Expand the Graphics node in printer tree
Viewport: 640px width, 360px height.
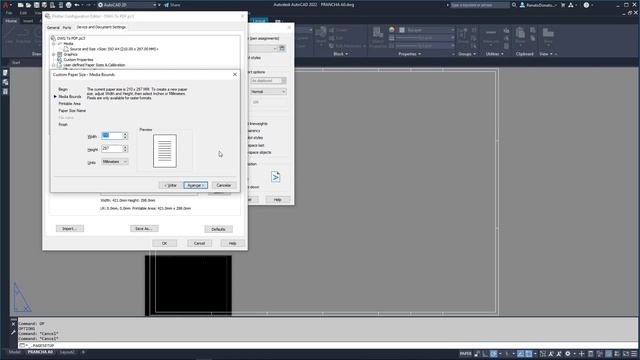click(x=54, y=54)
